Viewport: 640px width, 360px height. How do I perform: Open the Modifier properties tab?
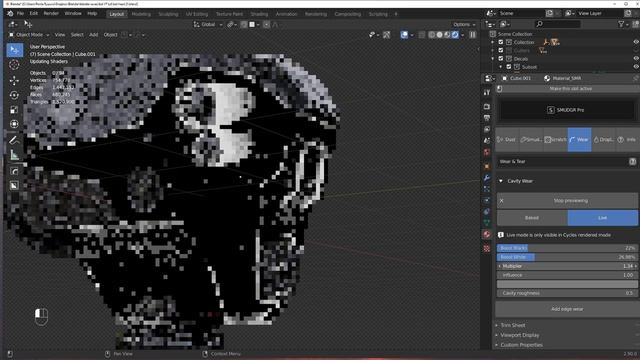487,178
